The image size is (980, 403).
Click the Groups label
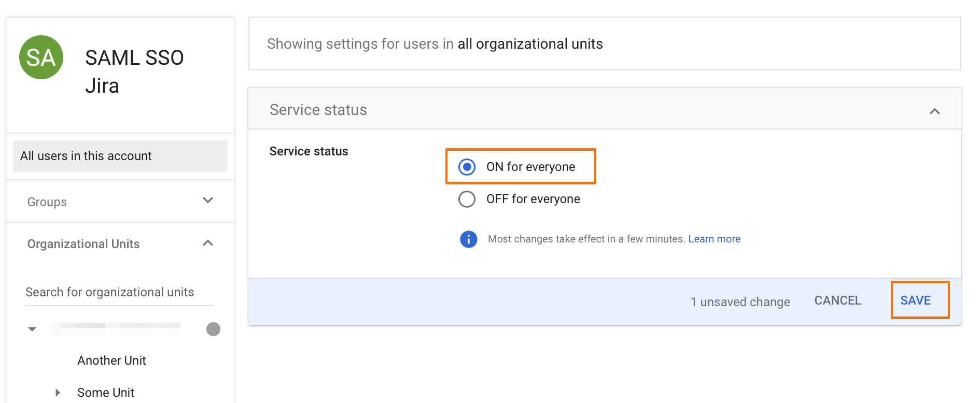47,202
